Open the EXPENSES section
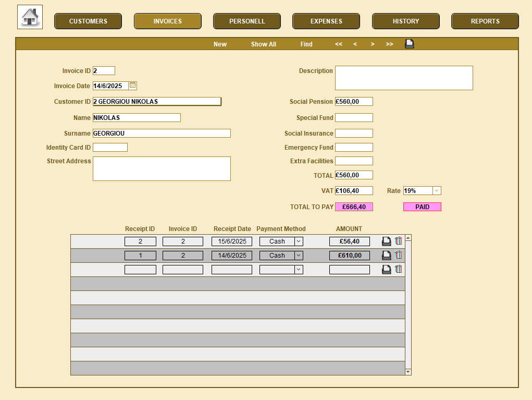532x400 pixels. click(326, 21)
